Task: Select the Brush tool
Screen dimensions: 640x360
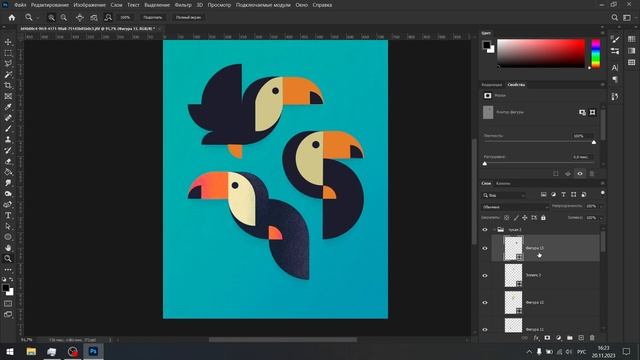Action: click(8, 129)
